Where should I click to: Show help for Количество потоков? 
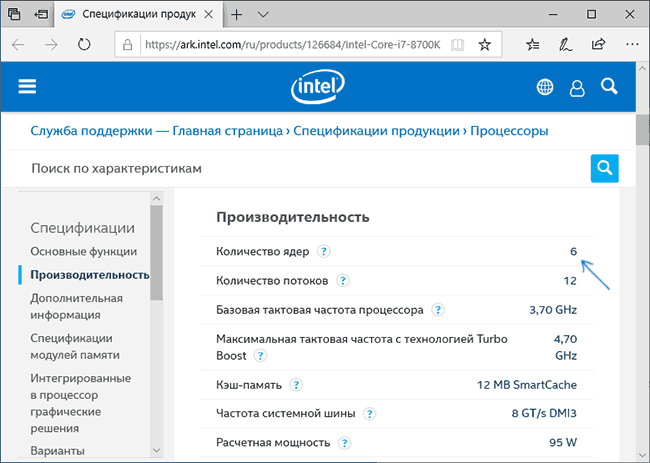click(342, 281)
